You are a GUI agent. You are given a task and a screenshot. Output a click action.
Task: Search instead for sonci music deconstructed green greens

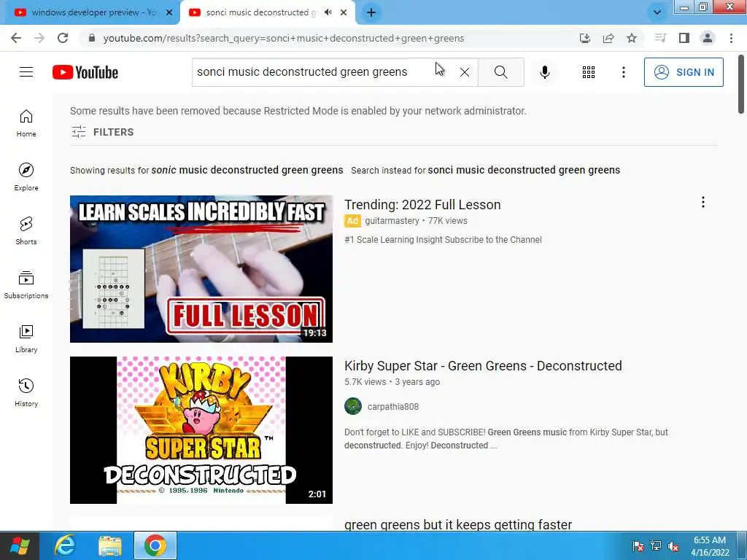point(524,170)
